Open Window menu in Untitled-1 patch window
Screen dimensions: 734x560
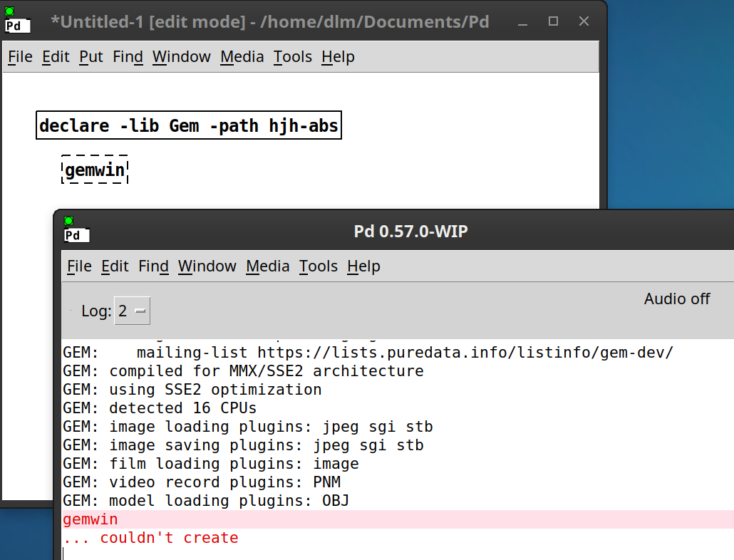[x=182, y=56]
